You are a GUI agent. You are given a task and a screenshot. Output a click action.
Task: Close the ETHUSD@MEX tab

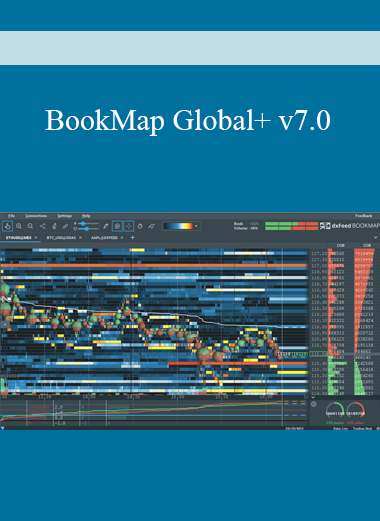pyautogui.click(x=36, y=238)
